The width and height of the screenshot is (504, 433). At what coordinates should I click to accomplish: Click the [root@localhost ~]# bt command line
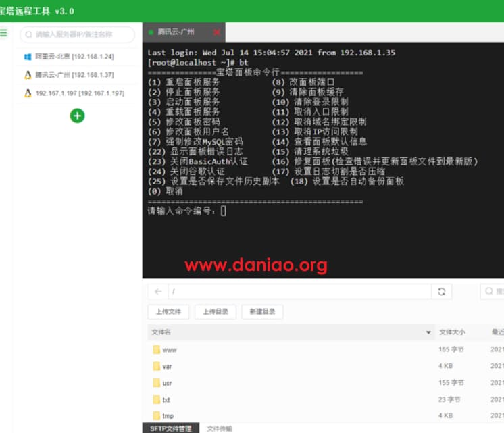coord(198,63)
